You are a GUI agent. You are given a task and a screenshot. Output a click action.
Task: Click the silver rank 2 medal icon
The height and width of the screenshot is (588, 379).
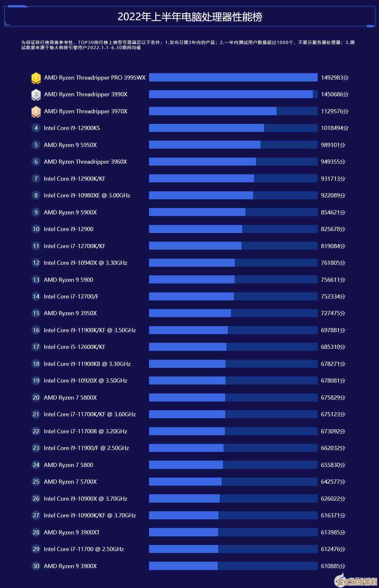point(36,94)
